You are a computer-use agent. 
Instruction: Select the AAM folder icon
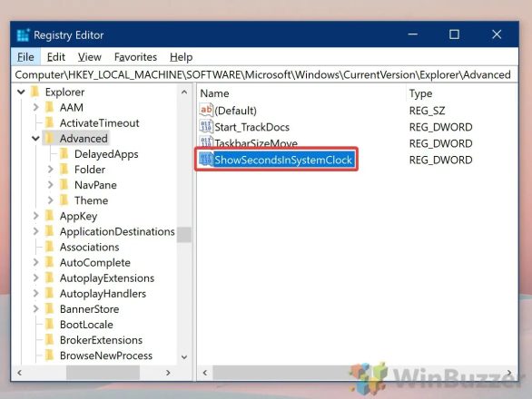point(50,107)
